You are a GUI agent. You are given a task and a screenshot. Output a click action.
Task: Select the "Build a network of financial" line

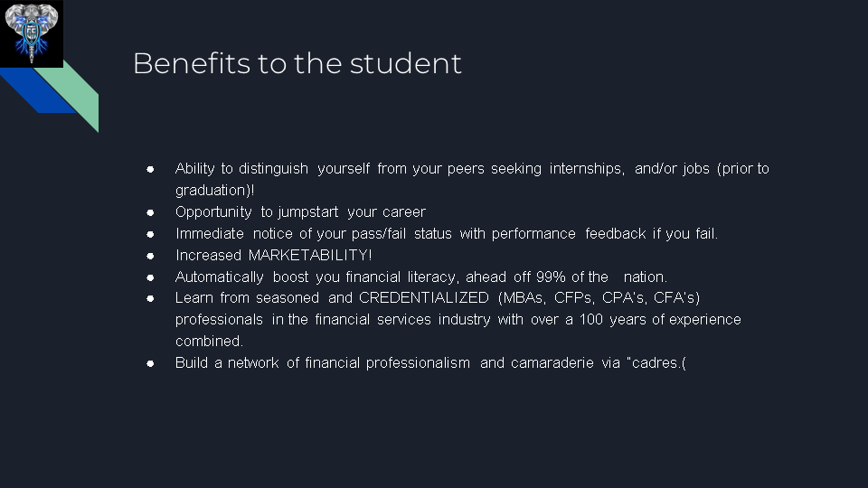pos(429,363)
